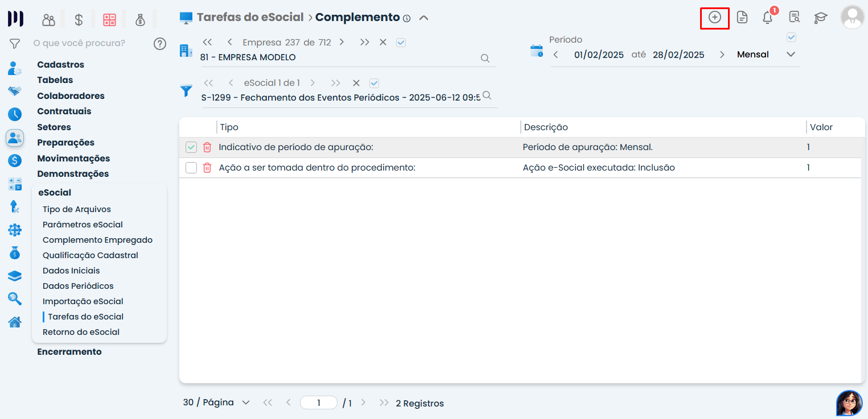Collapse the header with the chevron beside Complemento

(423, 18)
